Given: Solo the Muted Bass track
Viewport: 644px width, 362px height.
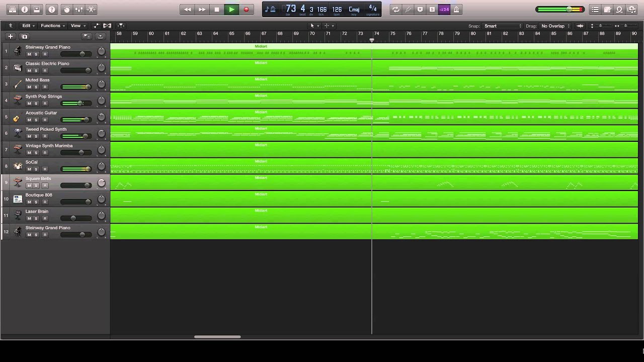Looking at the screenshot, I should click(36, 87).
